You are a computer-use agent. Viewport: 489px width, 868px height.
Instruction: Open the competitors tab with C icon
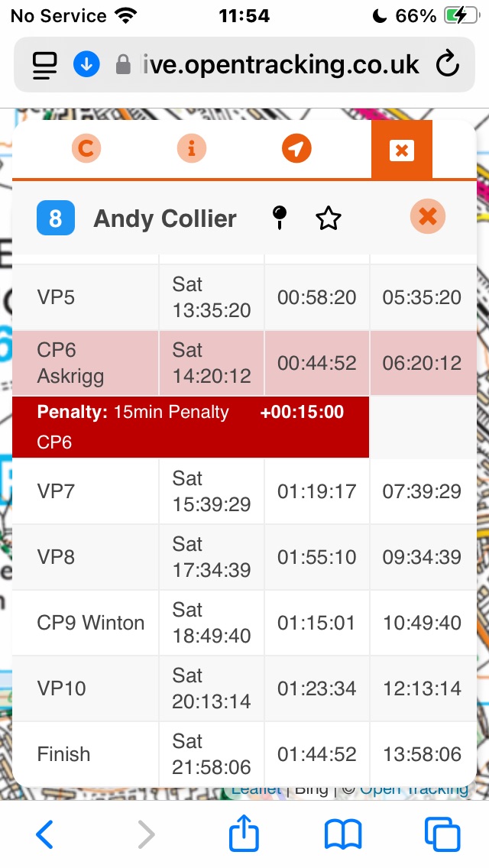86,149
